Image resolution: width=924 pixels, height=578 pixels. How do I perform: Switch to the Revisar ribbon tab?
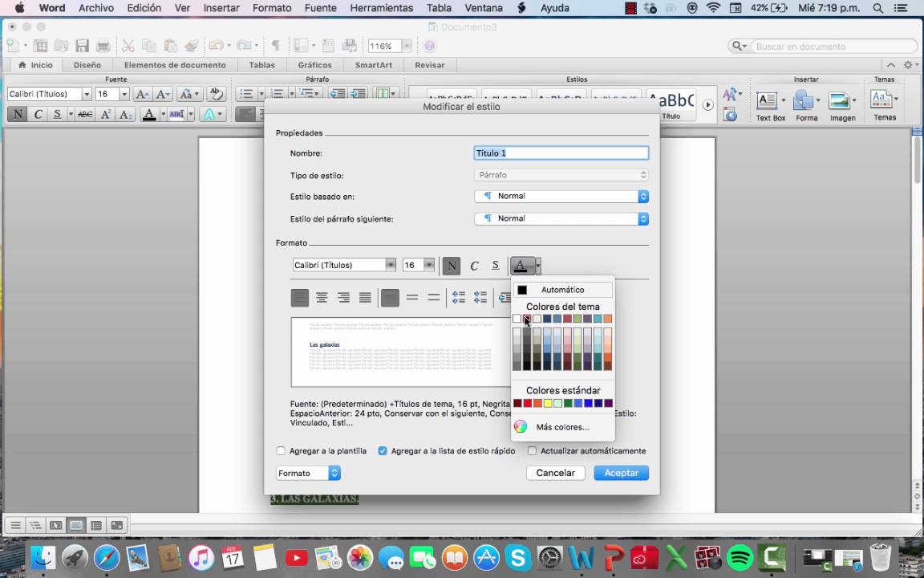pyautogui.click(x=430, y=65)
